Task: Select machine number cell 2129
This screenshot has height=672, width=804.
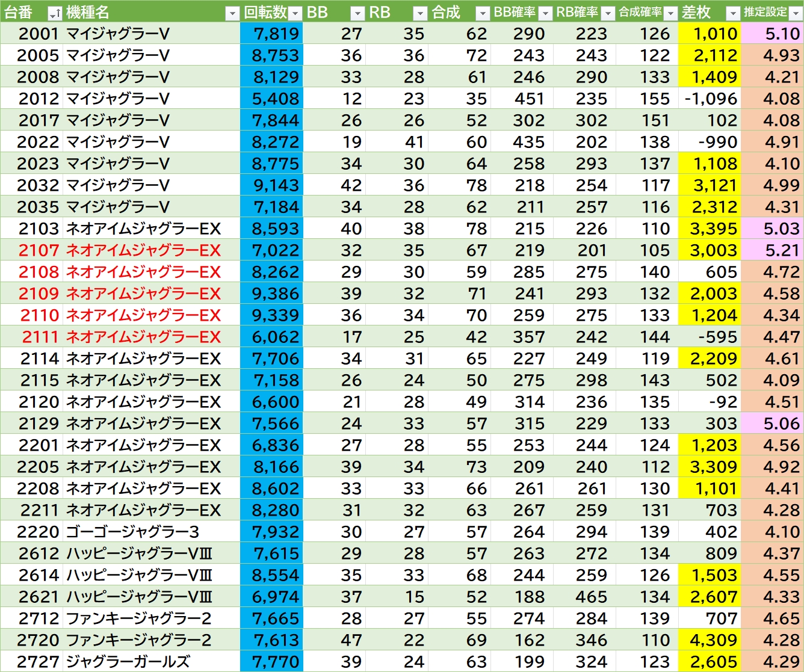Action: 31,424
